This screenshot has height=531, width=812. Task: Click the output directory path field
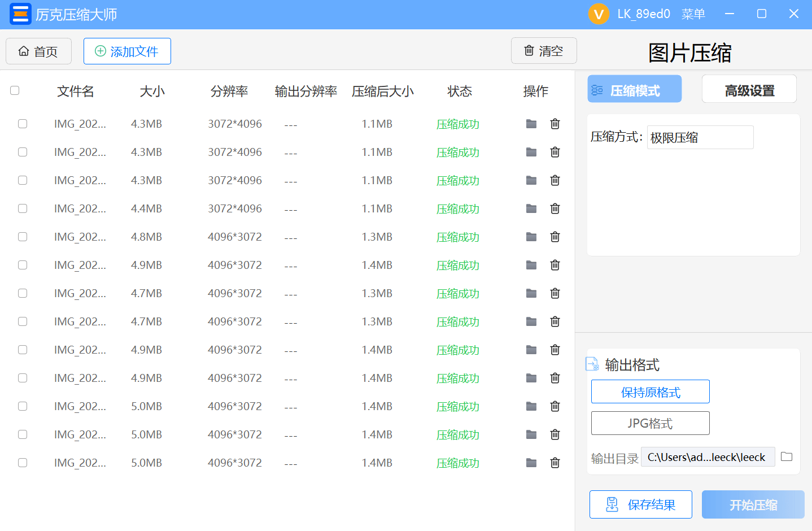click(708, 457)
